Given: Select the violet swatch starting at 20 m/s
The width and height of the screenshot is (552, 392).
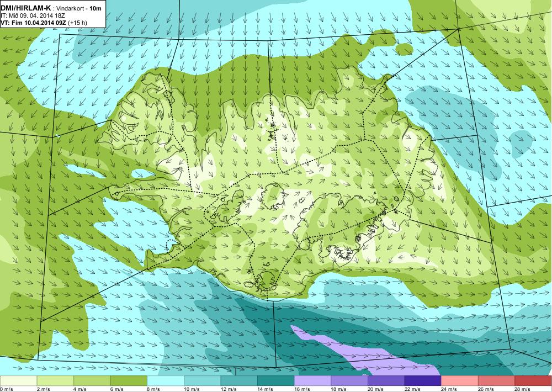Looking at the screenshot, I should 386,381.
